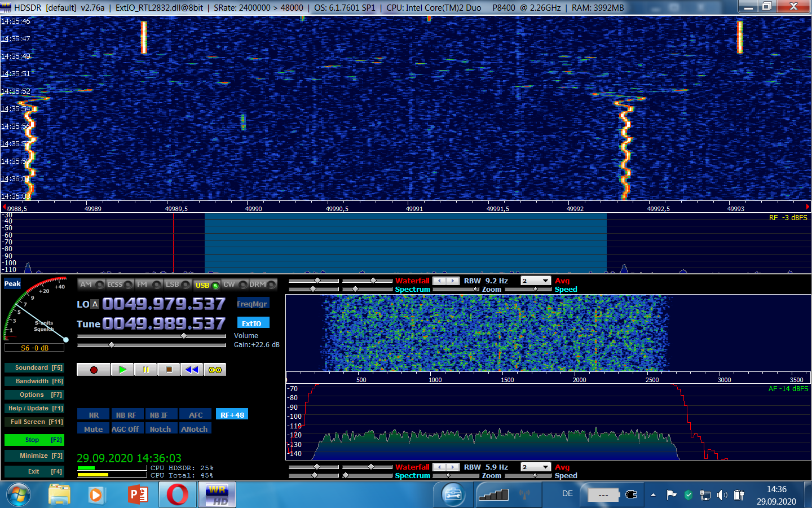Image resolution: width=812 pixels, height=508 pixels.
Task: Click the green Stop [F2] button
Action: pyautogui.click(x=34, y=440)
